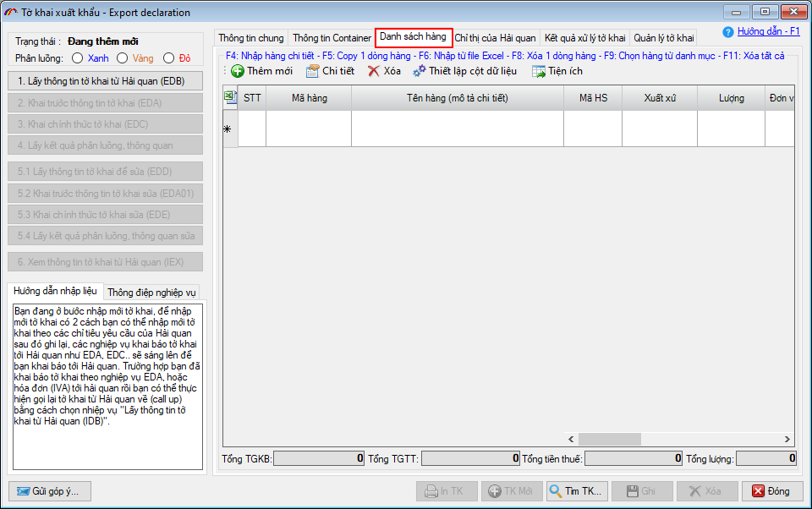Switch to Thông điệp nghiệp vụ tab
The image size is (812, 509).
151,293
